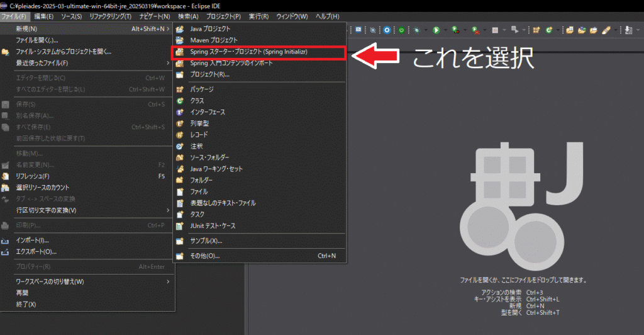
Task: Select Spring 入門コンテンツのインポート
Action: point(260,64)
